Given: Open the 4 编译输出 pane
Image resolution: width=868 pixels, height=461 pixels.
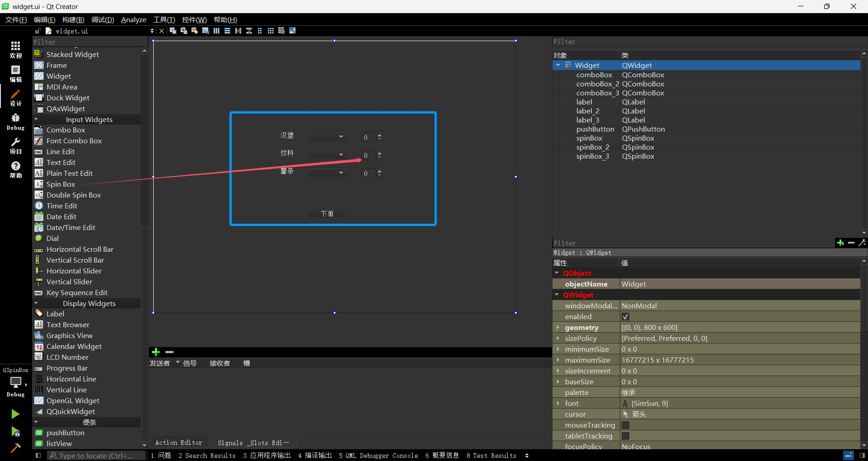Looking at the screenshot, I should click(x=315, y=456).
